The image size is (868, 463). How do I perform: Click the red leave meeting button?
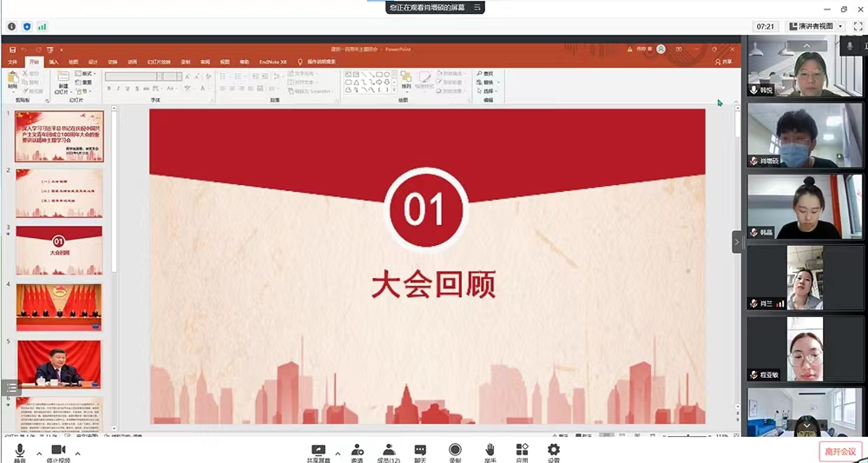click(x=839, y=452)
